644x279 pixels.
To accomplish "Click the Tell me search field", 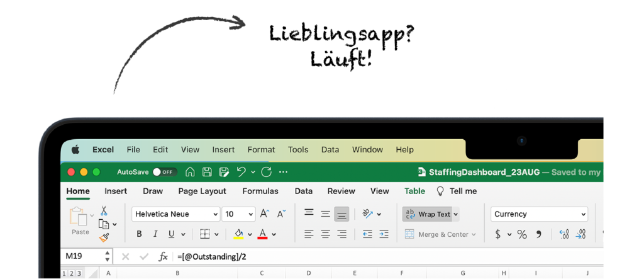I will point(457,191).
